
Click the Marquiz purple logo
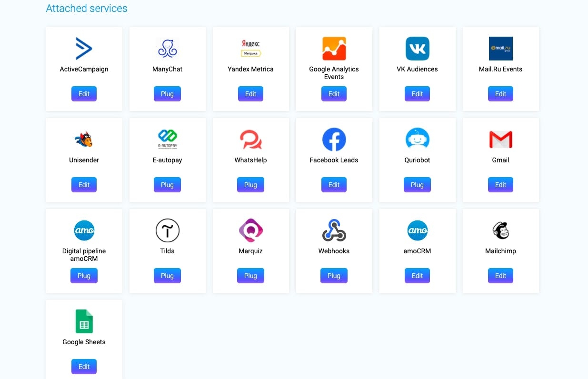pyautogui.click(x=250, y=230)
